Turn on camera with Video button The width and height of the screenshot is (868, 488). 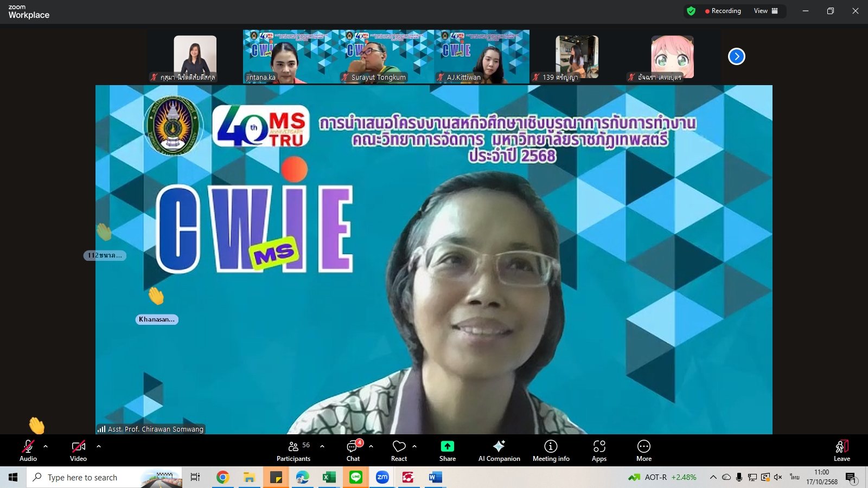pos(78,451)
